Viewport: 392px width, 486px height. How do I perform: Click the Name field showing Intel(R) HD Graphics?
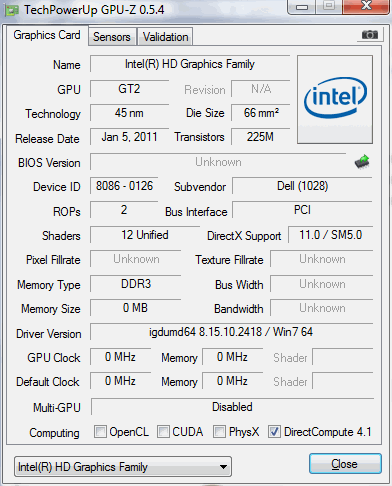[x=190, y=64]
